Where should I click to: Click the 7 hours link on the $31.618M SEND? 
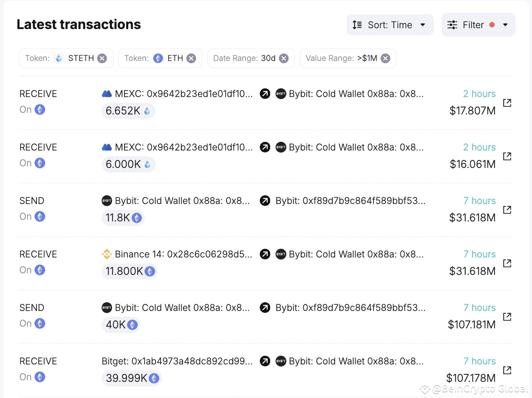click(480, 201)
